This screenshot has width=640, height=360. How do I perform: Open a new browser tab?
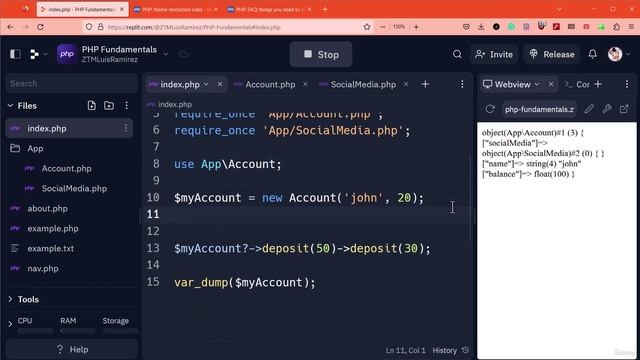pyautogui.click(x=325, y=9)
